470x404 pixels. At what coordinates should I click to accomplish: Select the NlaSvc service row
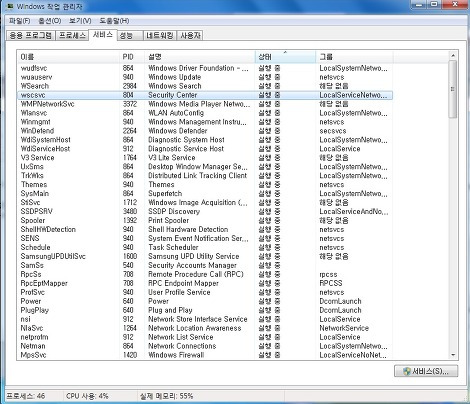(x=205, y=328)
